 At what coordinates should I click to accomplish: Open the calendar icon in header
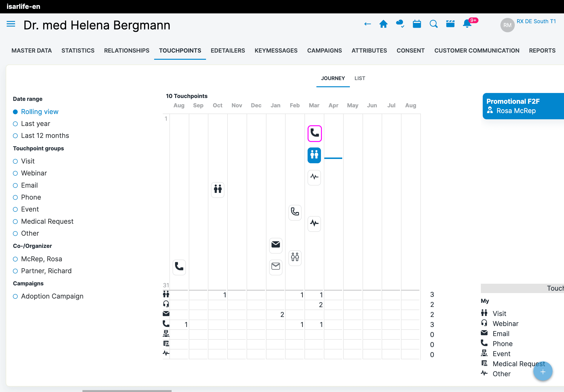click(x=417, y=24)
